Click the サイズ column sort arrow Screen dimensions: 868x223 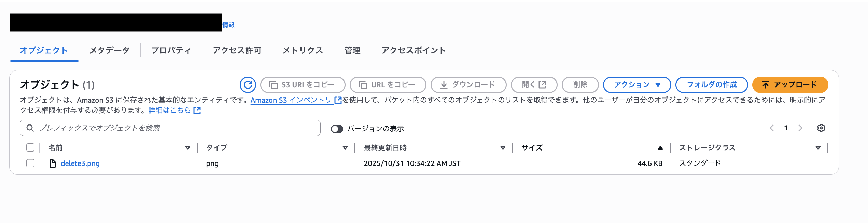(x=660, y=148)
